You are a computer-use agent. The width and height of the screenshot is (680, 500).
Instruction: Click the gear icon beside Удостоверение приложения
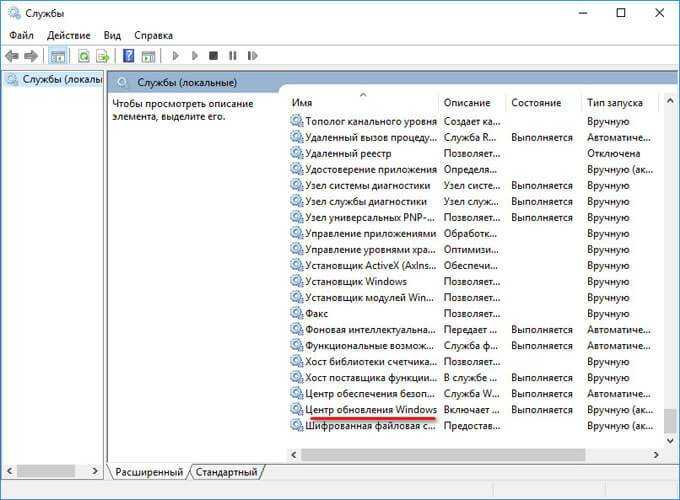297,169
